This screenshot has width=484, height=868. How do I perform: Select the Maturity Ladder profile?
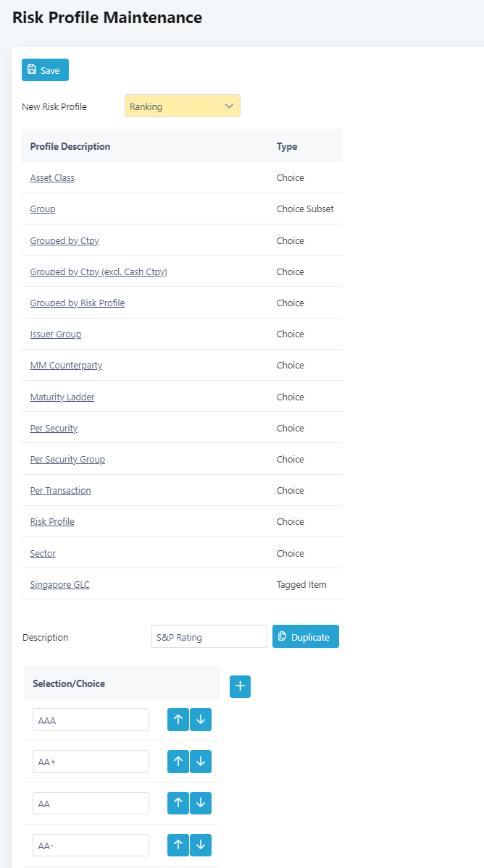click(x=62, y=397)
